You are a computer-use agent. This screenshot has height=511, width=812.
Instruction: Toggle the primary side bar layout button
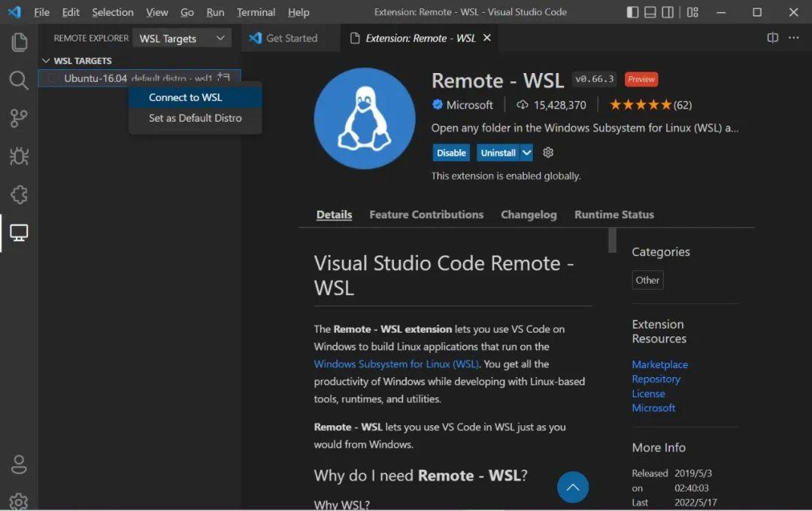point(632,12)
